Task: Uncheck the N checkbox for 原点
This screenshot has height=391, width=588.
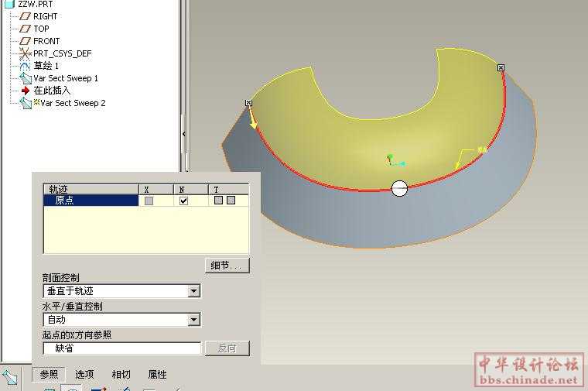Action: coord(183,201)
